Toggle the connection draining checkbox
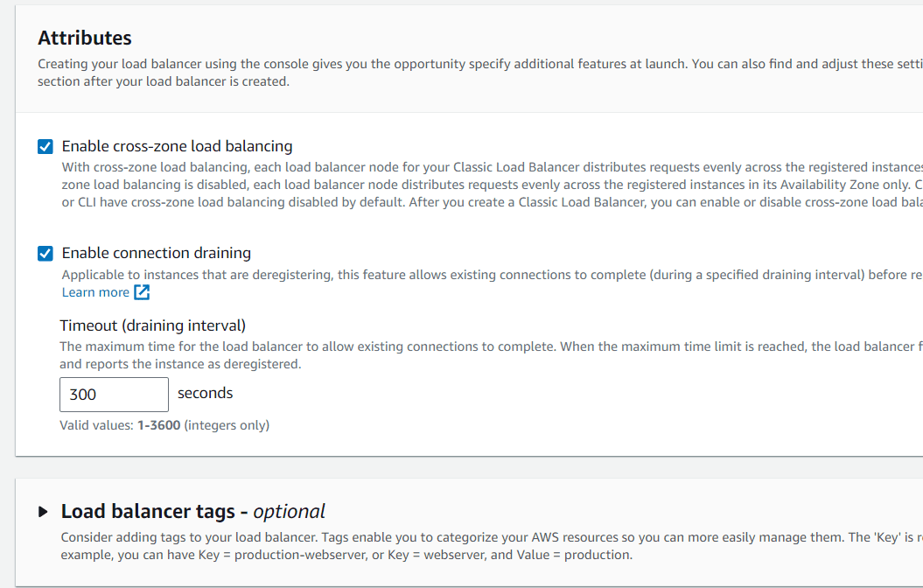This screenshot has height=588, width=923. point(45,254)
